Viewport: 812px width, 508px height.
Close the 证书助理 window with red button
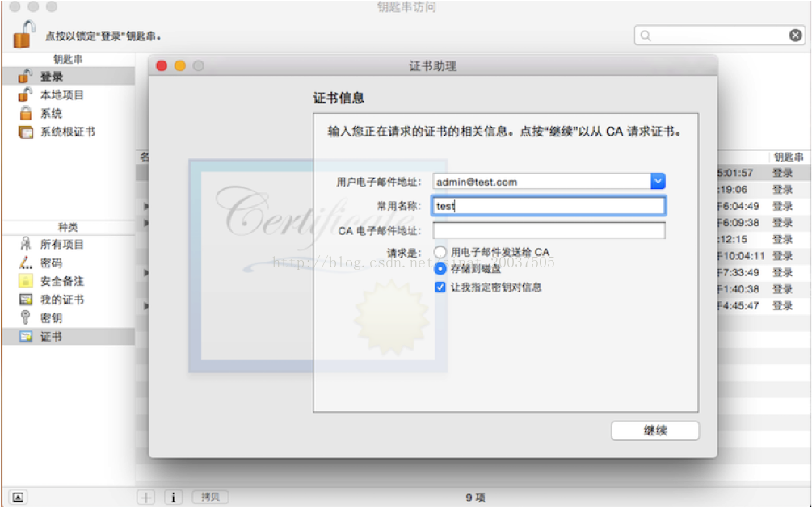pyautogui.click(x=162, y=65)
